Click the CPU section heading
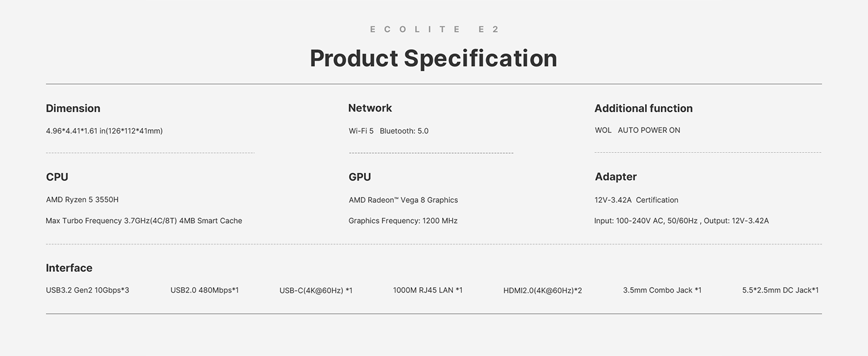Image resolution: width=868 pixels, height=356 pixels. (57, 177)
